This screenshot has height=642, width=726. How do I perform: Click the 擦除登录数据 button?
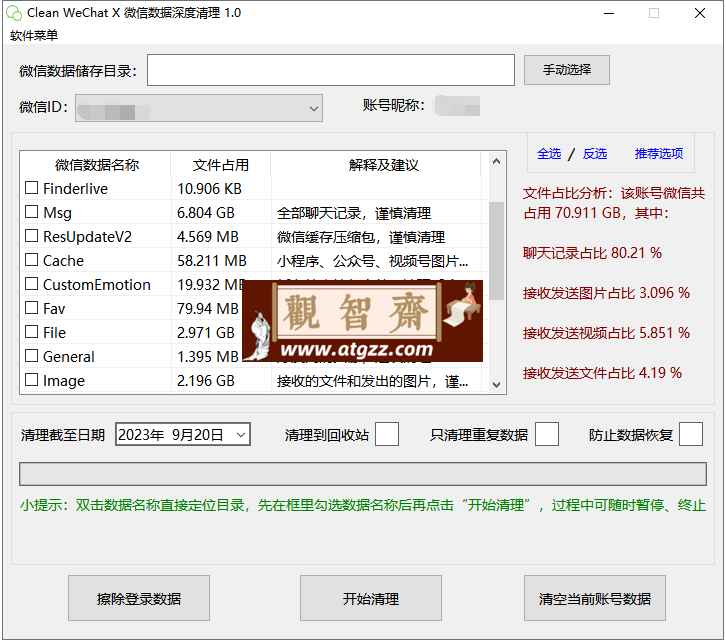[139, 598]
